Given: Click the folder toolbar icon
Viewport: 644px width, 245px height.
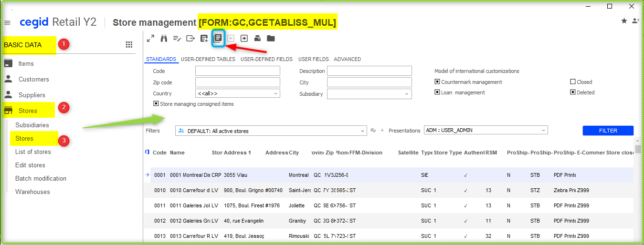Looking at the screenshot, I should click(x=271, y=38).
